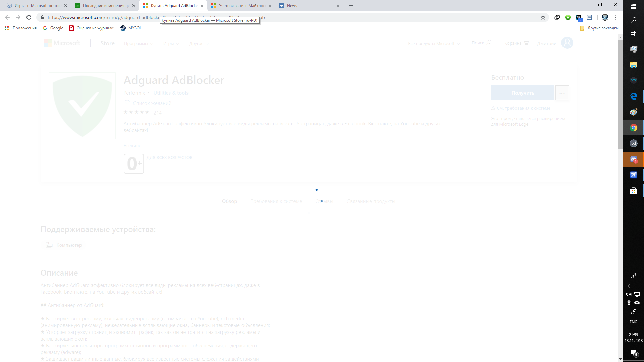The image size is (644, 362).
Task: Expand the Другое dropdown menu
Action: click(199, 44)
